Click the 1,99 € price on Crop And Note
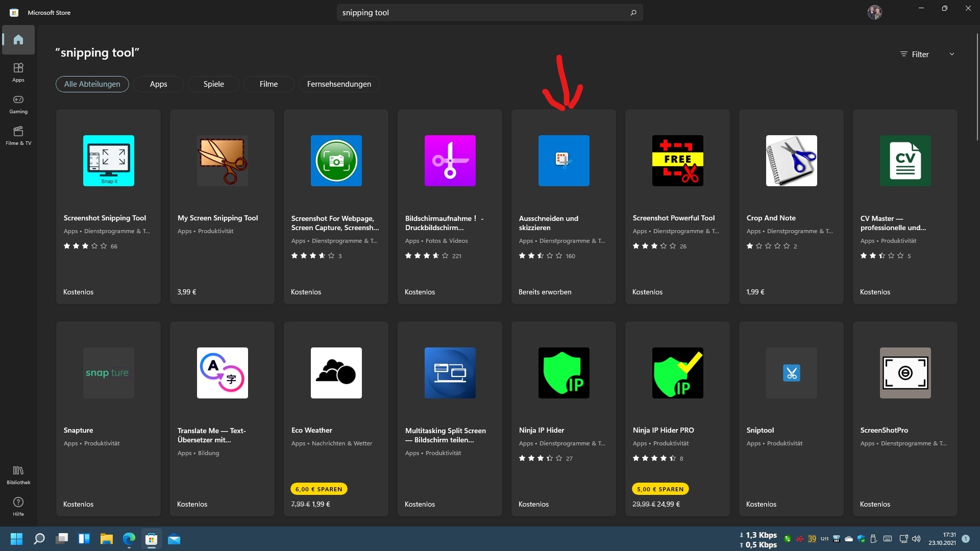The image size is (980, 551). [755, 292]
